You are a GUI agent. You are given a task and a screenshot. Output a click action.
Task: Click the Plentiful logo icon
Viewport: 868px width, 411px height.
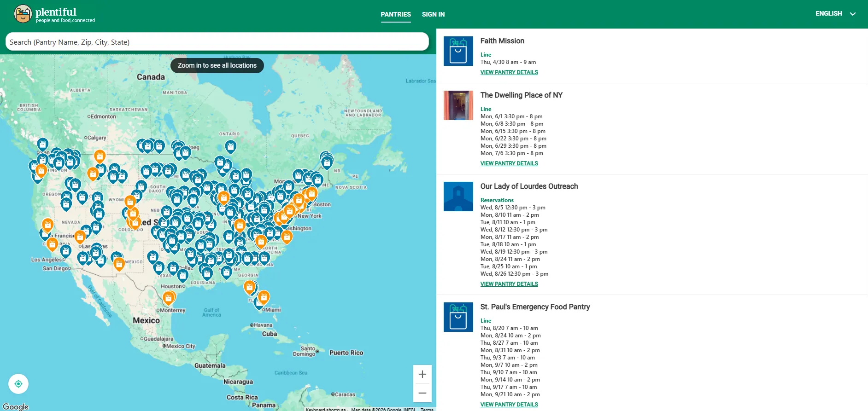(23, 14)
